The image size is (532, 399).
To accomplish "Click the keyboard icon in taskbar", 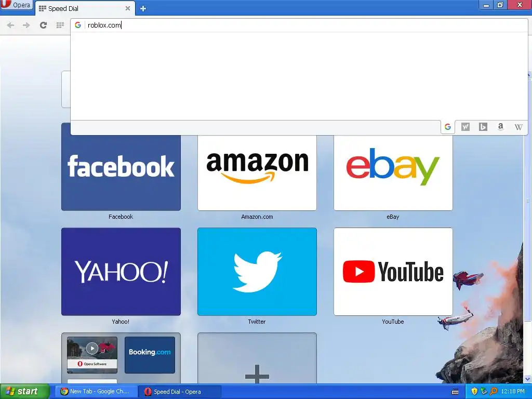I will click(455, 392).
